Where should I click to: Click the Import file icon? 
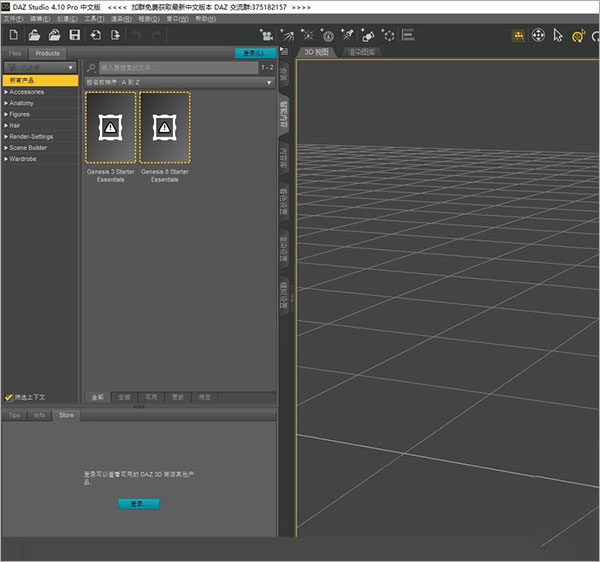tap(95, 35)
